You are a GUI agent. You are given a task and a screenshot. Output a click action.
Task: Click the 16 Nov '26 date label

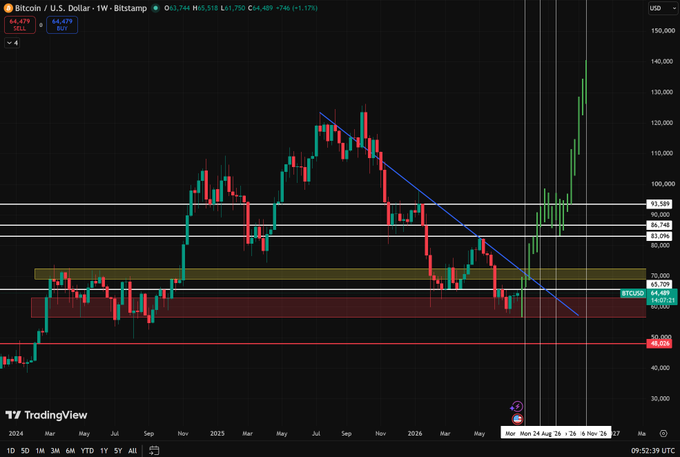(593, 433)
